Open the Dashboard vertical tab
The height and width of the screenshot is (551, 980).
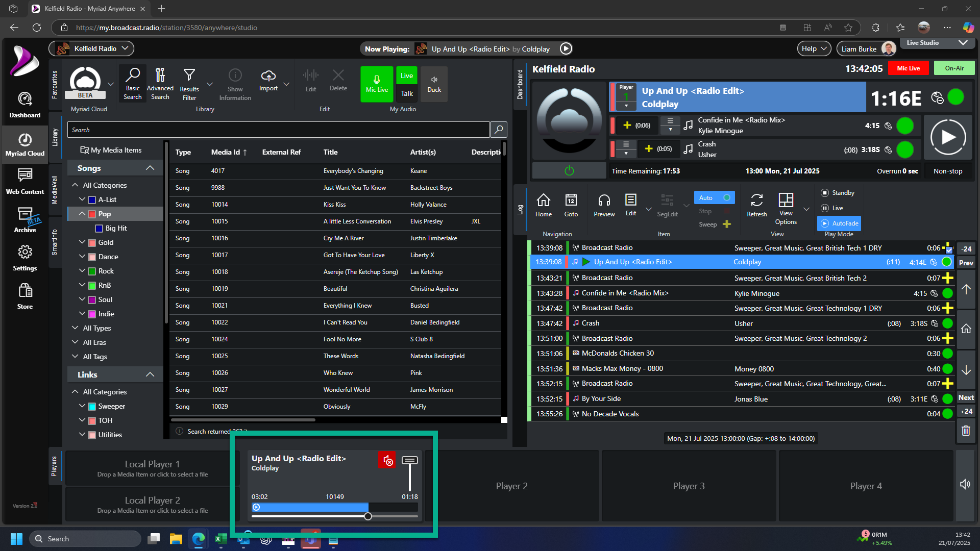click(x=520, y=84)
